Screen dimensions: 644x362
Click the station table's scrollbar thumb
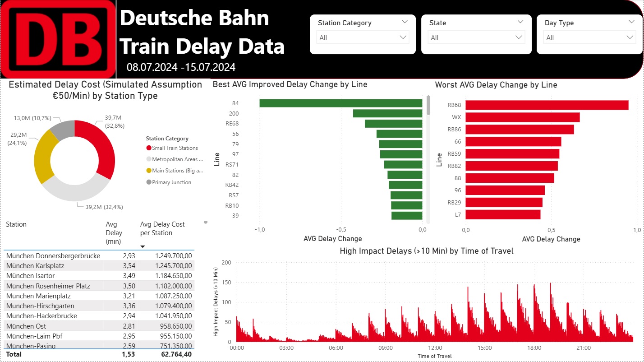206,222
